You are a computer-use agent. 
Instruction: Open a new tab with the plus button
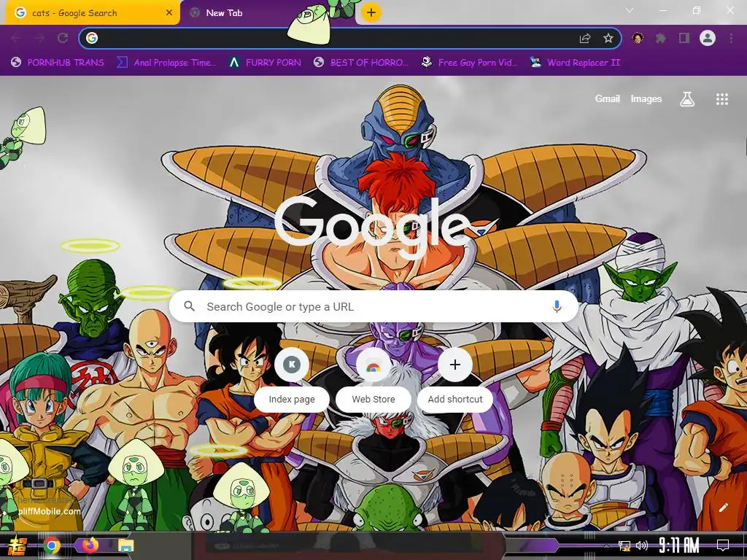coord(371,12)
